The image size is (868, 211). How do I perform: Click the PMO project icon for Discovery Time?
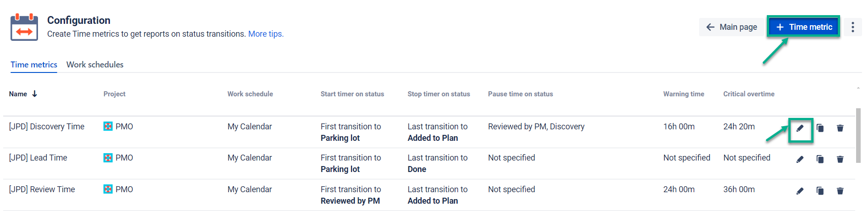[108, 127]
